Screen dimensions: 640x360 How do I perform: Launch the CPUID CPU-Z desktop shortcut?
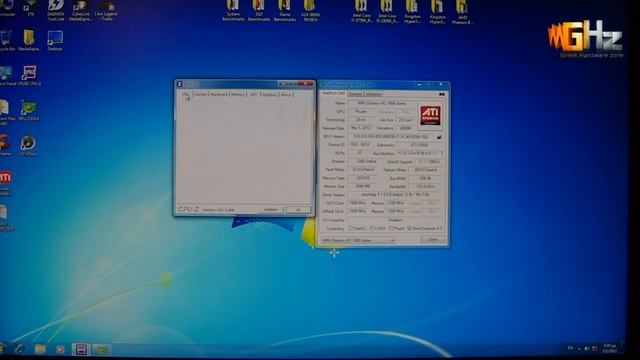pyautogui.click(x=29, y=76)
